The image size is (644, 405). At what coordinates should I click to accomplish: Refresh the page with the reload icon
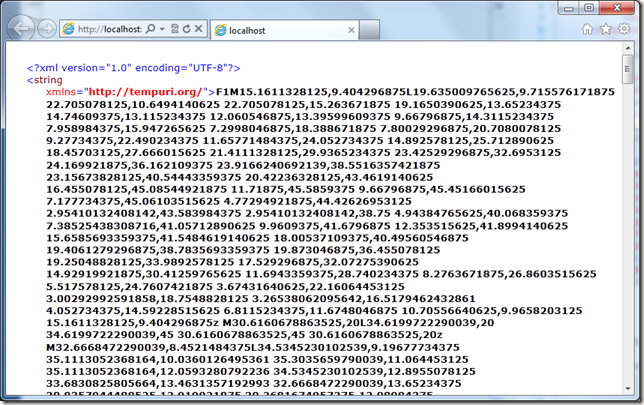point(186,28)
